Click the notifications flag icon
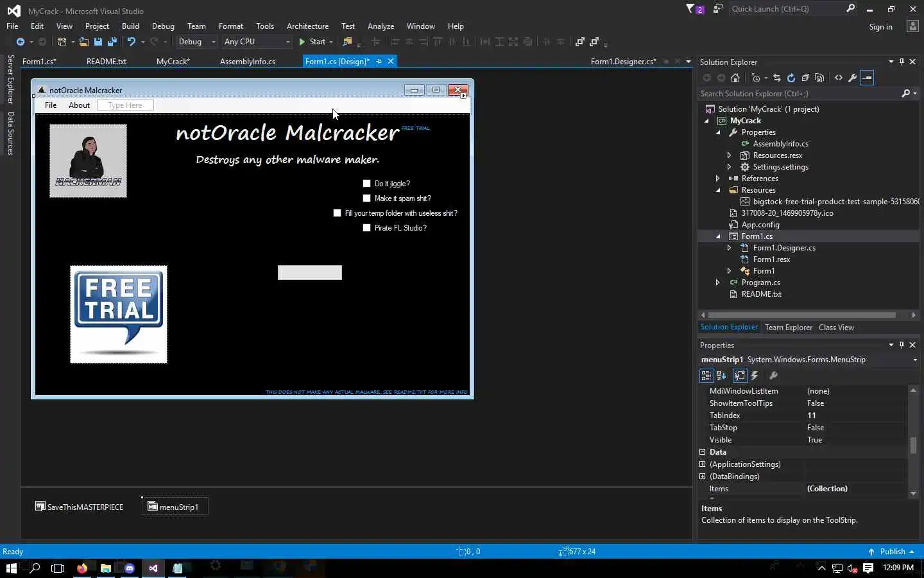The width and height of the screenshot is (924, 578). point(694,9)
